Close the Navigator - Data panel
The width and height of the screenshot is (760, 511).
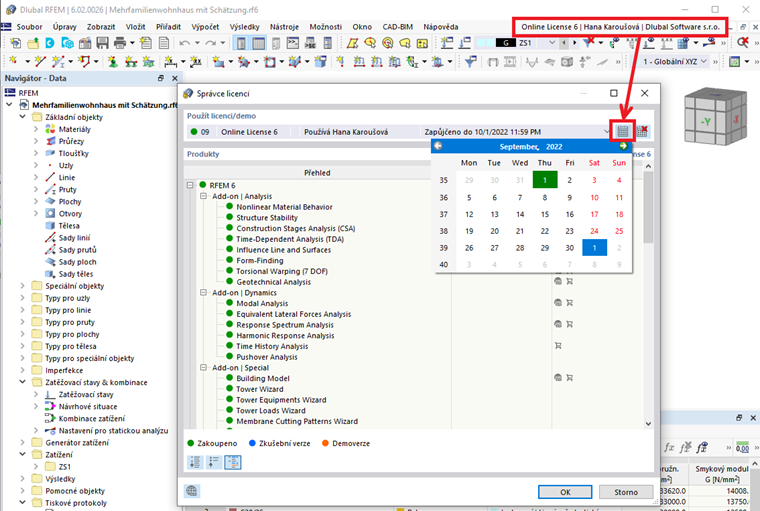[x=175, y=78]
